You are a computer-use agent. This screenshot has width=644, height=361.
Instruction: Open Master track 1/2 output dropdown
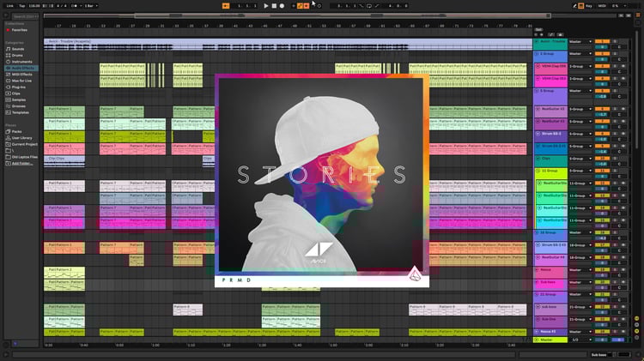point(580,340)
